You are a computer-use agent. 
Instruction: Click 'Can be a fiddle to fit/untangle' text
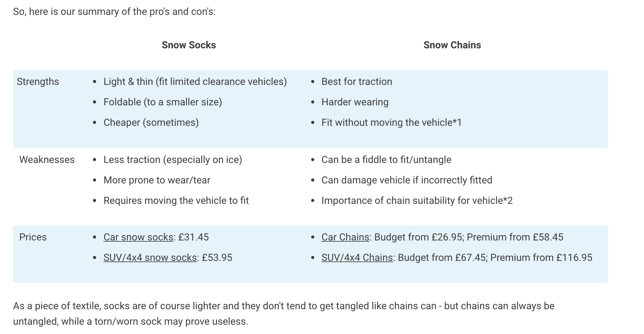(386, 160)
